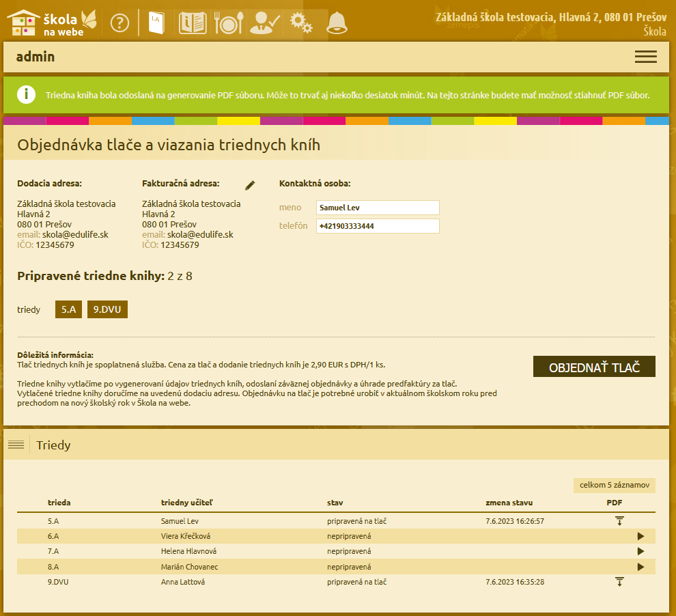The width and height of the screenshot is (676, 616).
Task: Open the class book icon
Action: 156,23
